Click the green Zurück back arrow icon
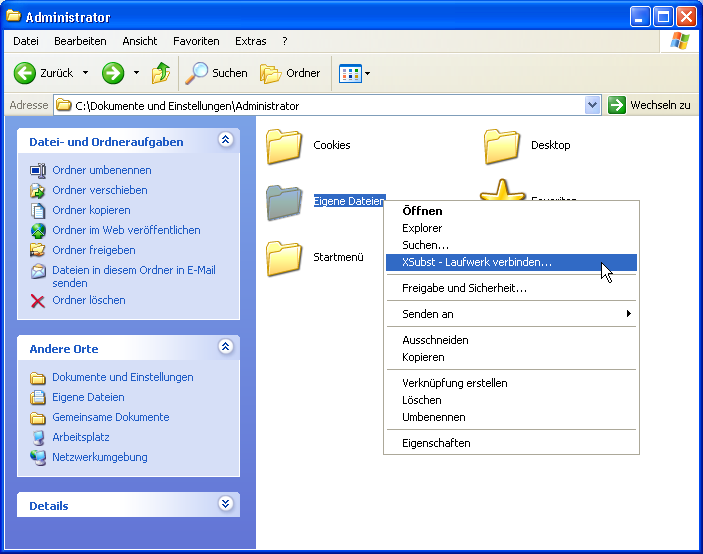 25,73
